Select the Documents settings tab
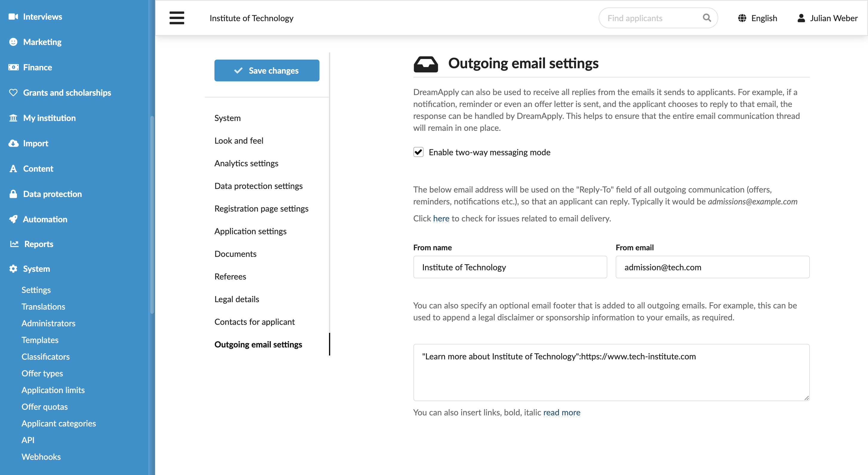The width and height of the screenshot is (868, 475). click(x=235, y=254)
